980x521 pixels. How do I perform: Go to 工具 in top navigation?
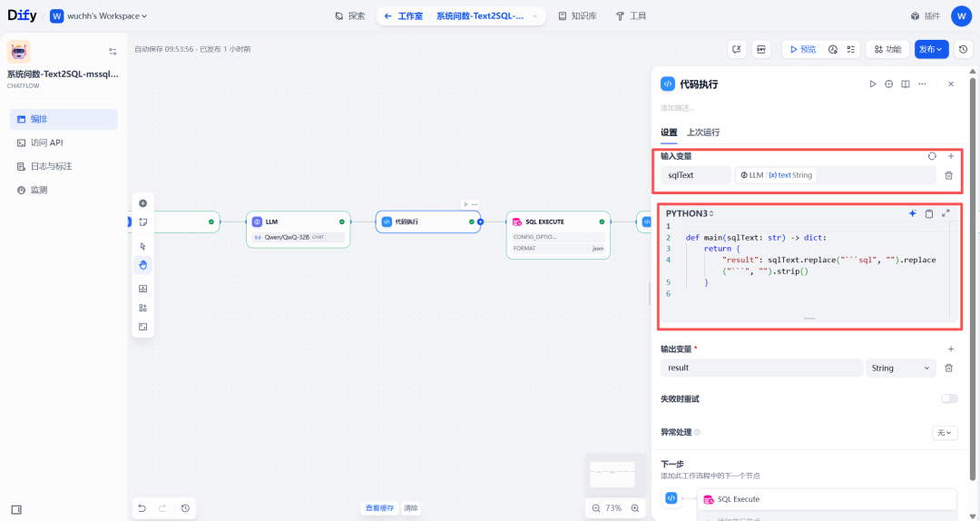pos(631,16)
